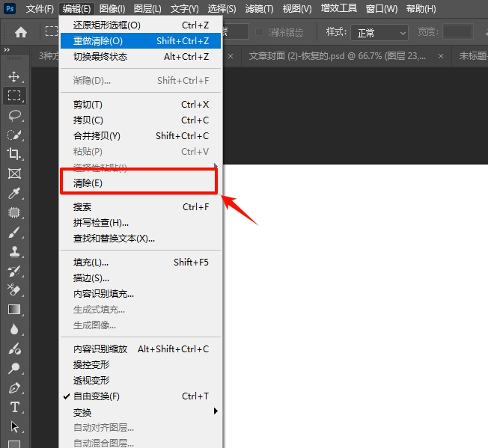Select the Move tool
This screenshot has width=488, height=448.
pyautogui.click(x=14, y=76)
